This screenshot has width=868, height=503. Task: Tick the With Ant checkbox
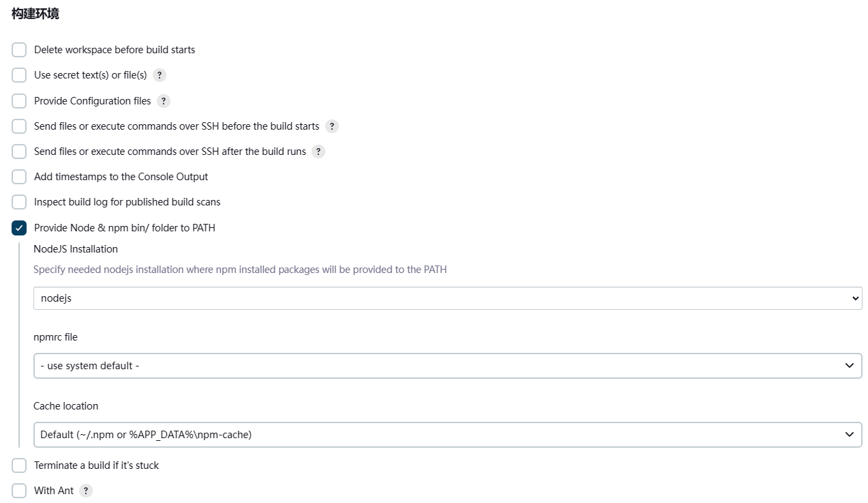point(19,491)
